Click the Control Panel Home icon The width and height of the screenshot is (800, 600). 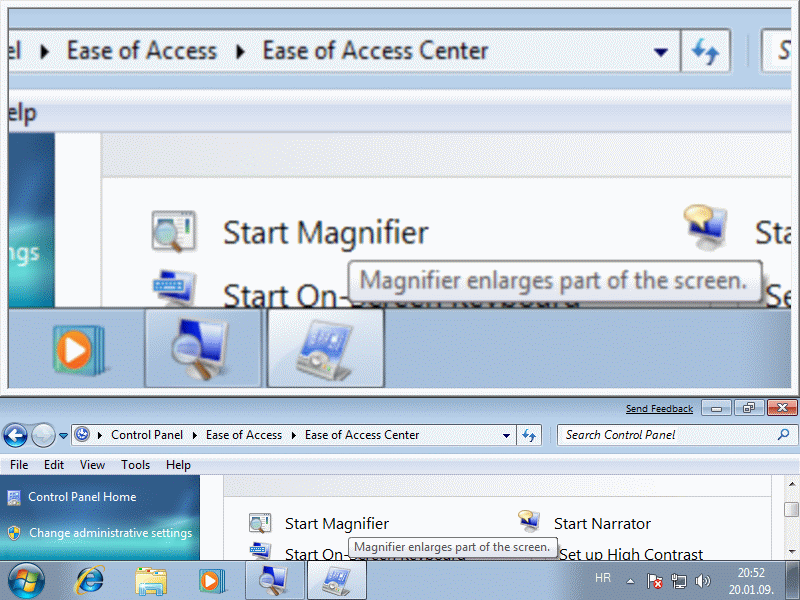14,497
